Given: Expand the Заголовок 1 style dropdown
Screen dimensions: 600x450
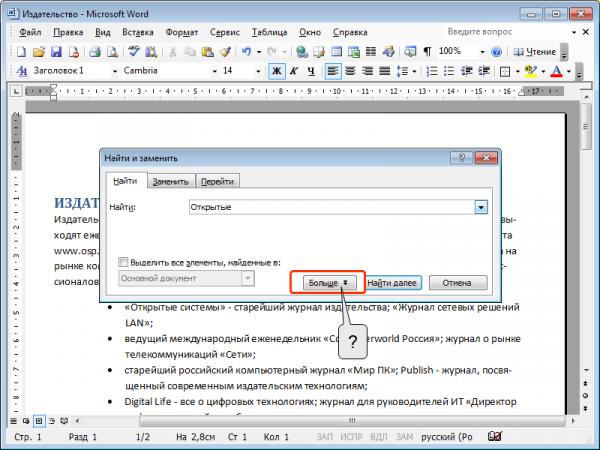Looking at the screenshot, I should pos(115,71).
